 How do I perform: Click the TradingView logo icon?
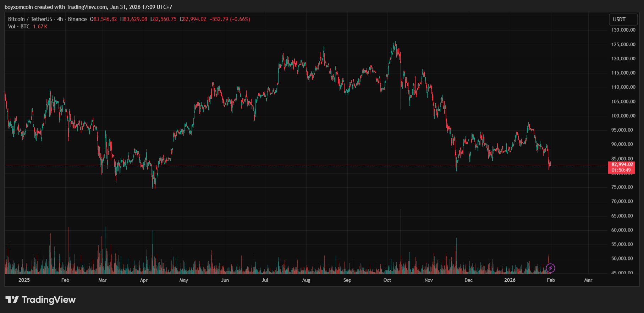(12, 300)
